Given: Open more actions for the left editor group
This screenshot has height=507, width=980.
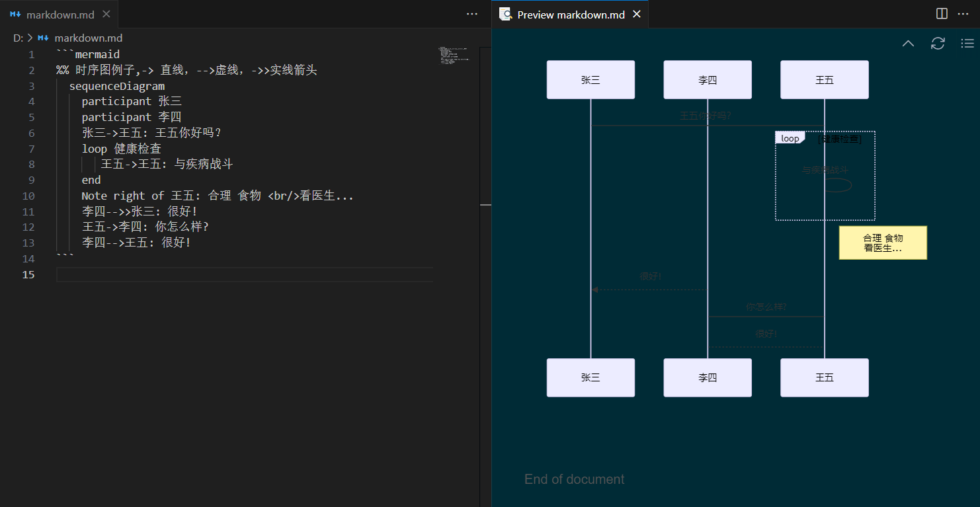Looking at the screenshot, I should pos(472,14).
